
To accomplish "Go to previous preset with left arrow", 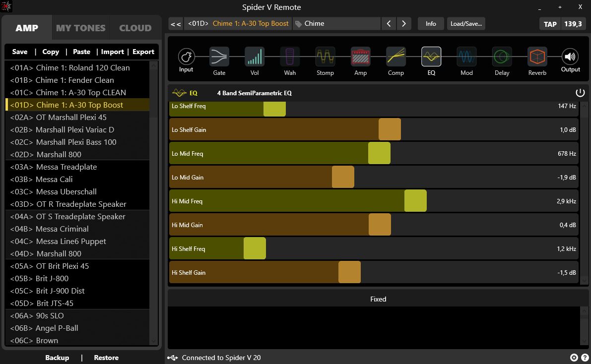I will pyautogui.click(x=389, y=24).
